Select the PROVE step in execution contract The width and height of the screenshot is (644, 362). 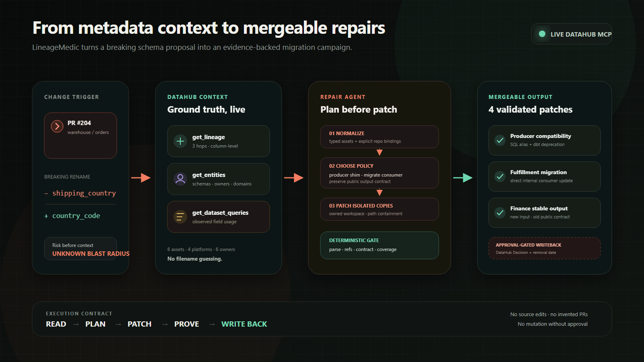pos(187,324)
